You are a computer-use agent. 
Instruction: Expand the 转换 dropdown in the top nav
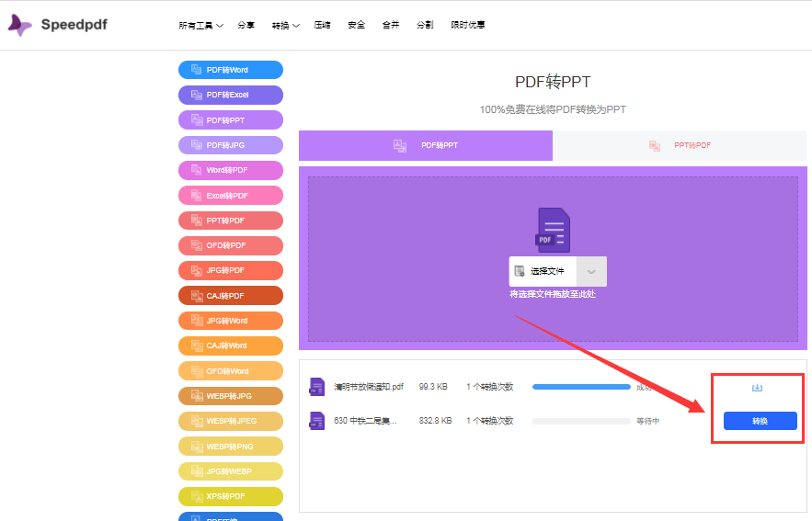[x=285, y=26]
